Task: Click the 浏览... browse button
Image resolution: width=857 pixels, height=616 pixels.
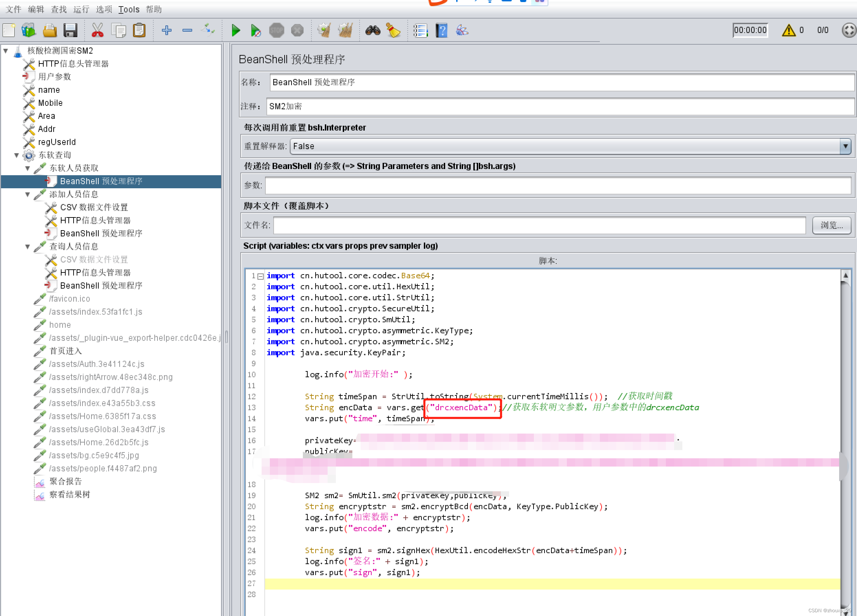Action: point(831,225)
